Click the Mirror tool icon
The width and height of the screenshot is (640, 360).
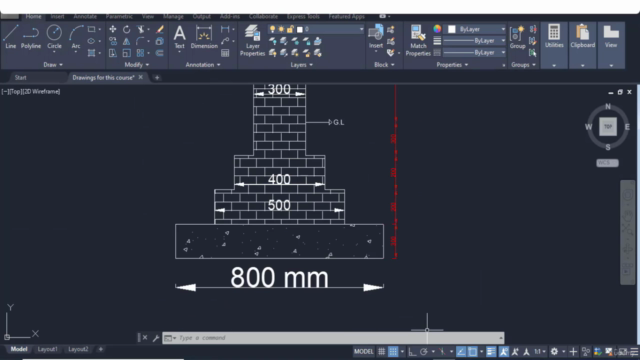coord(127,41)
